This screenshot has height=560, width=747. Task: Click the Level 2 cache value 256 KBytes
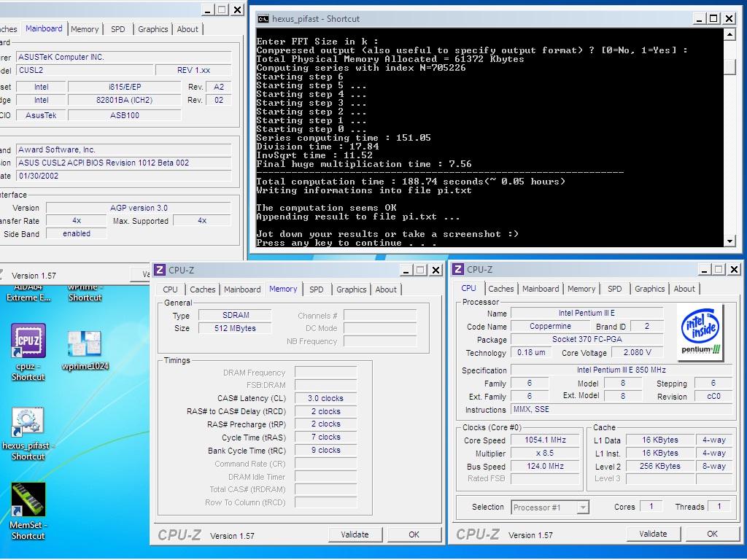point(659,466)
